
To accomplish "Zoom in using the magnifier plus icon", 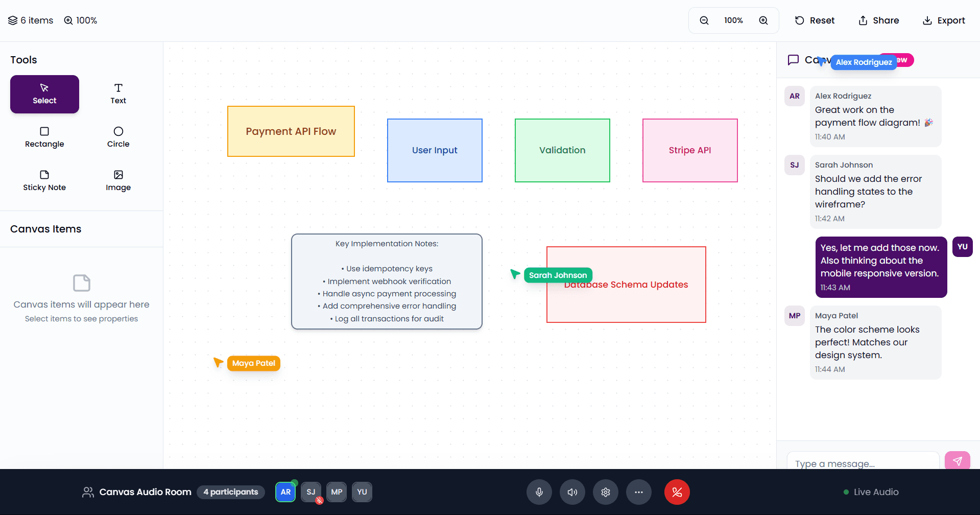I will pyautogui.click(x=763, y=20).
